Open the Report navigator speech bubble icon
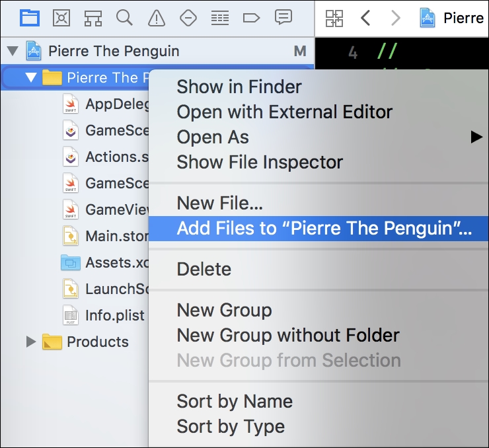Image resolution: width=489 pixels, height=448 pixels. click(x=283, y=17)
